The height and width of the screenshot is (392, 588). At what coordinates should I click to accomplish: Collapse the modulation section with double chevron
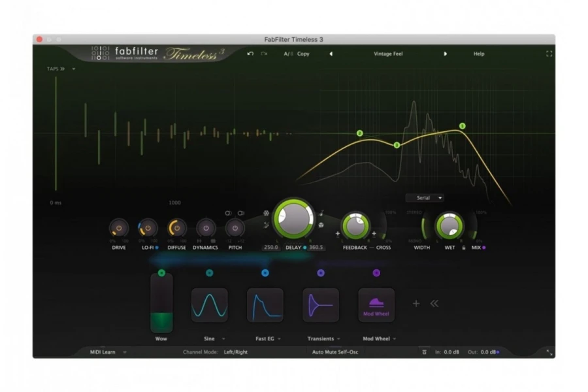pyautogui.click(x=434, y=303)
